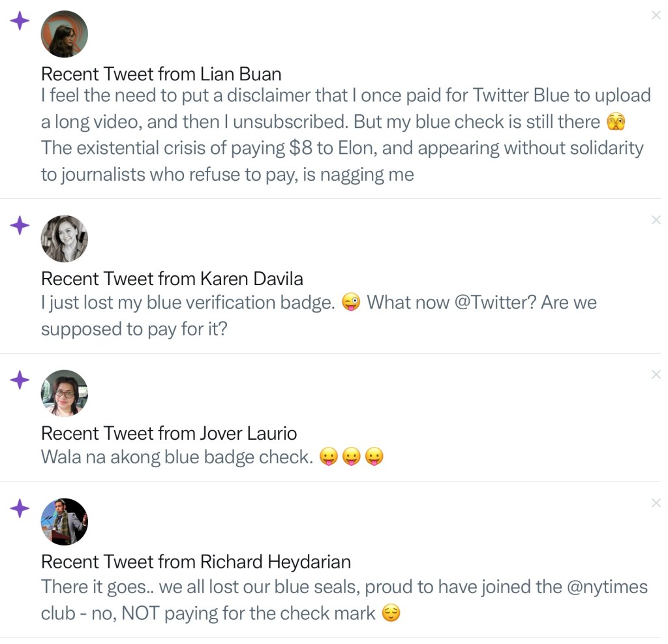This screenshot has height=644, width=668.
Task: Click the 'Recent Tweet from Richard Heydarian' heading
Action: pyautogui.click(x=196, y=562)
